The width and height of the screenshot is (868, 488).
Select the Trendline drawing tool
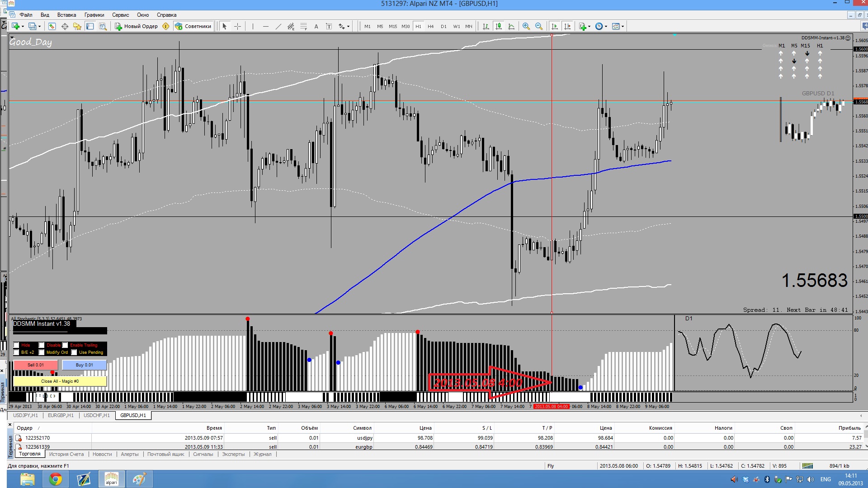[x=278, y=26]
